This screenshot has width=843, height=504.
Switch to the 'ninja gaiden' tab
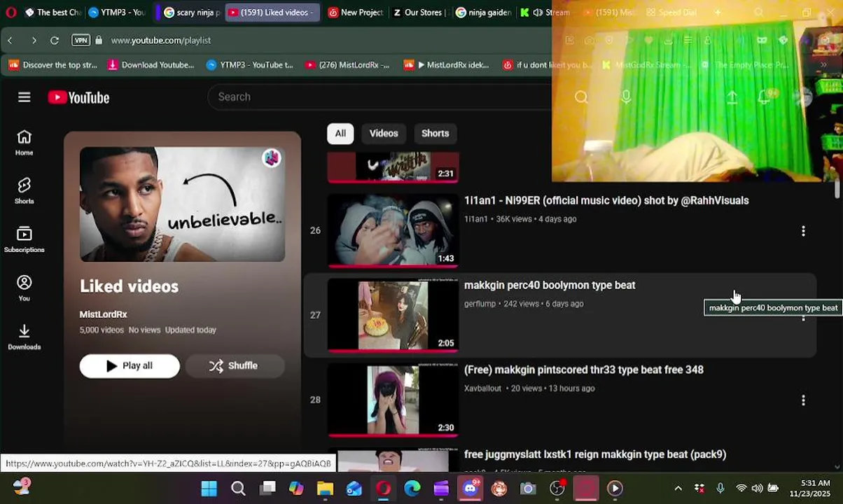tap(483, 13)
